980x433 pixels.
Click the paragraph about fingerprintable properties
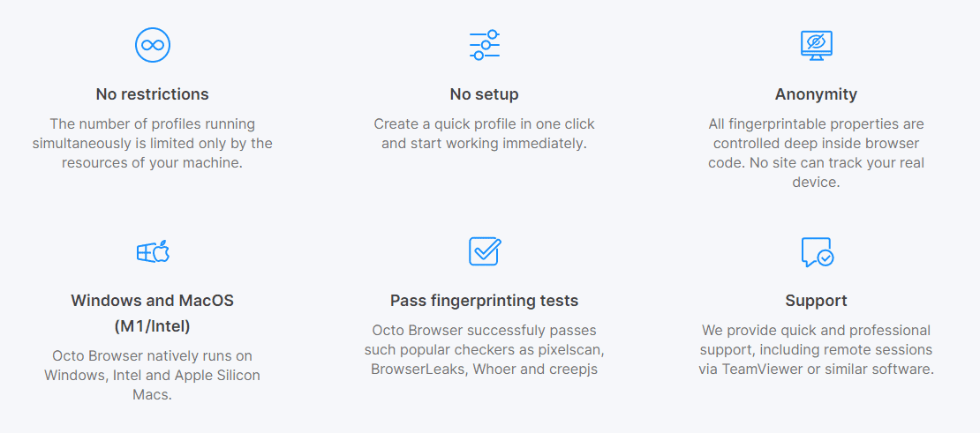816,153
